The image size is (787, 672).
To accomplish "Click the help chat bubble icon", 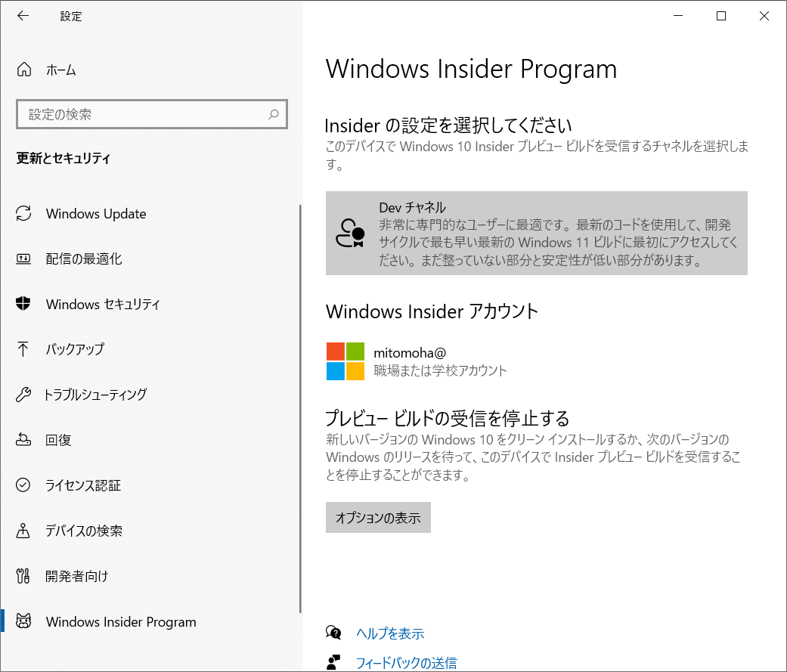I will coord(333,633).
